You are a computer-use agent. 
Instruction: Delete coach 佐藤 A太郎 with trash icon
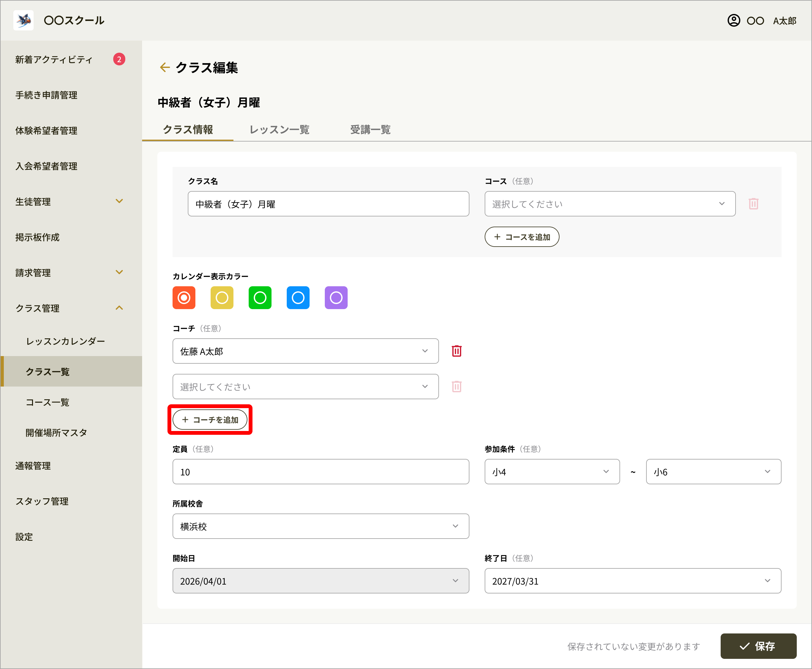pyautogui.click(x=456, y=351)
